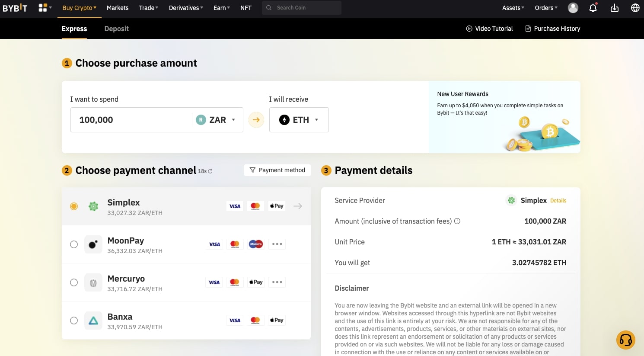This screenshot has width=644, height=356.
Task: Open the NFT page
Action: point(246,8)
